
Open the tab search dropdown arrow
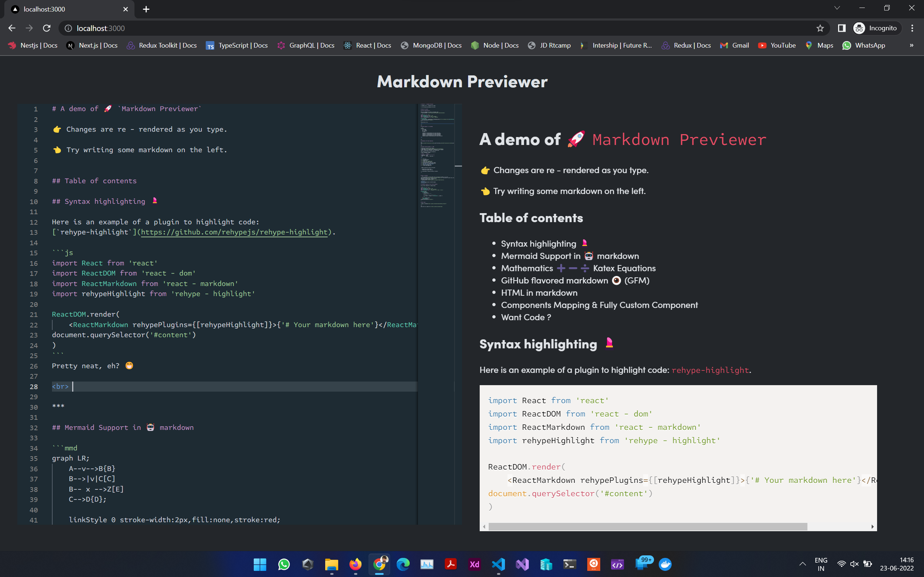click(x=837, y=8)
